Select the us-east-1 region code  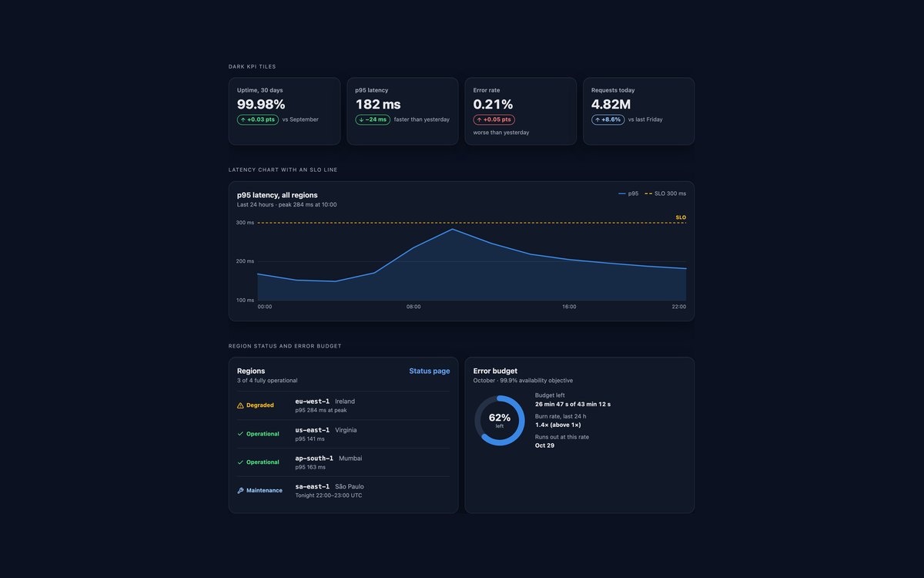tap(313, 430)
